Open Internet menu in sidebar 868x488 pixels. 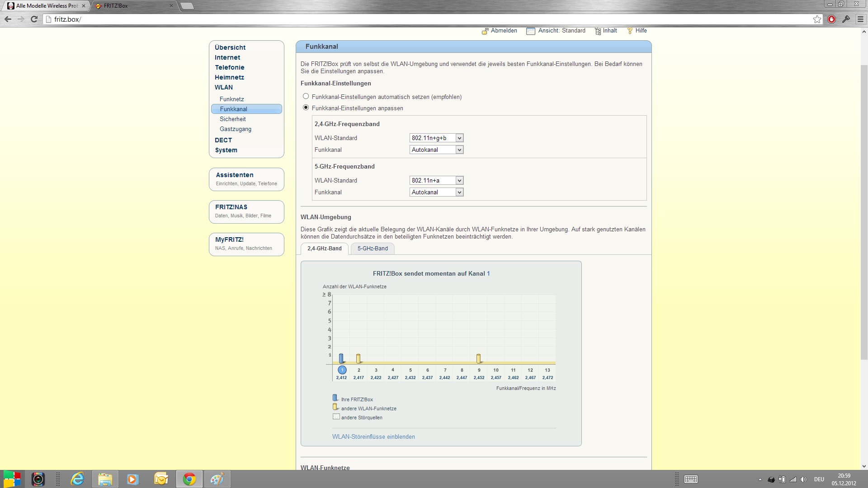[227, 57]
